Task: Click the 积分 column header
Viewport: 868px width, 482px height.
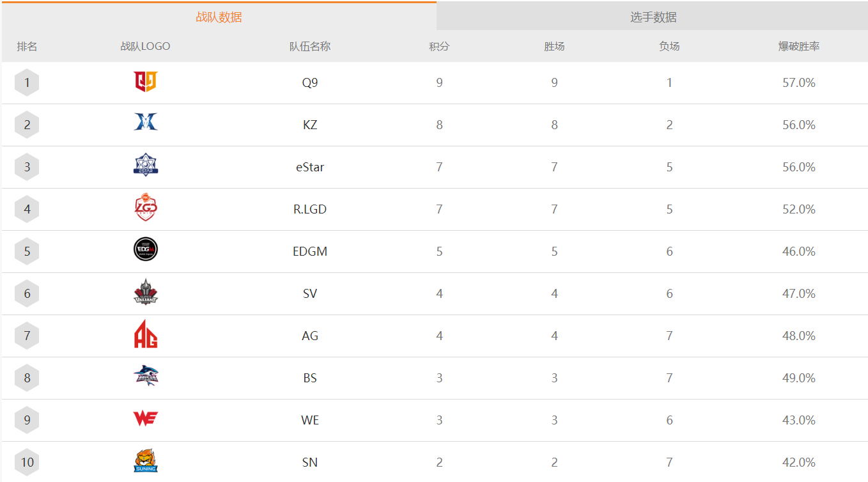Action: [439, 46]
